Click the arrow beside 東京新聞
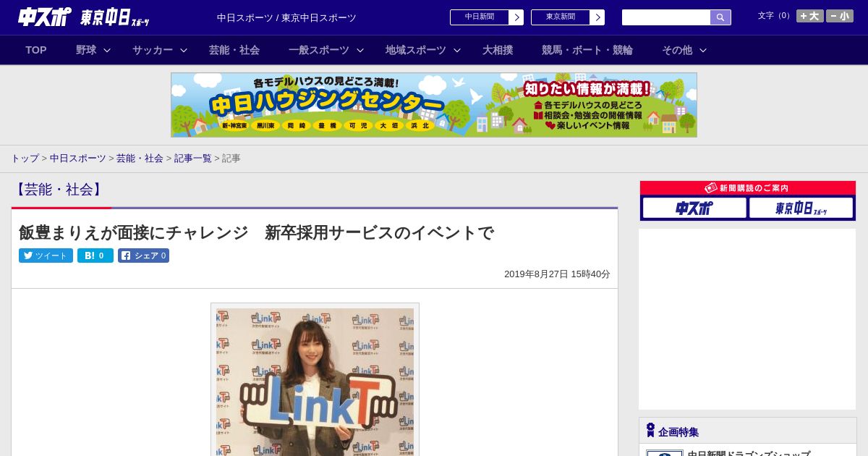 597,17
